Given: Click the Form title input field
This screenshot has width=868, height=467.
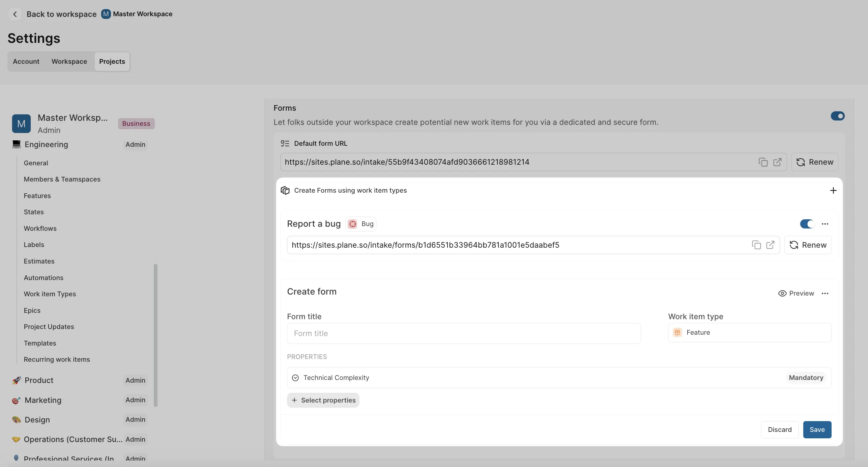Looking at the screenshot, I should pyautogui.click(x=463, y=333).
